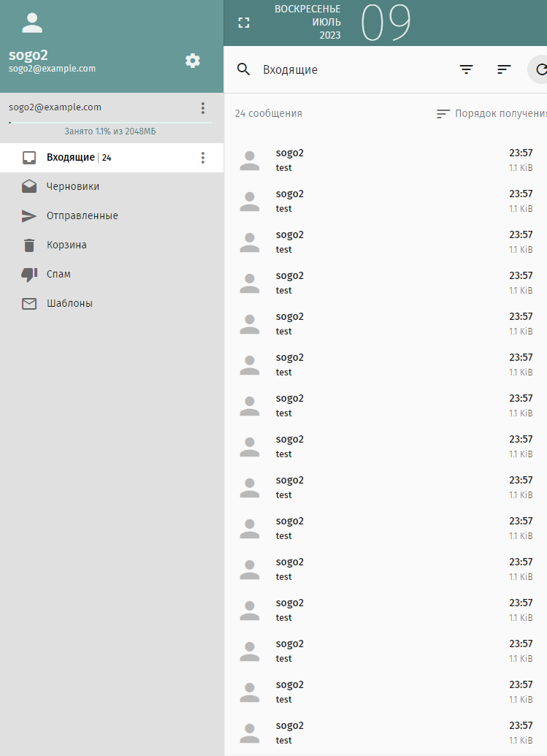Open the Черновики folder
This screenshot has width=547, height=756.
point(72,187)
